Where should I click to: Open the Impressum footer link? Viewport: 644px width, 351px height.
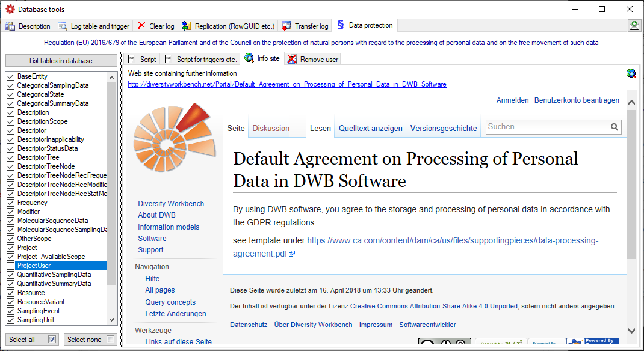pos(376,325)
